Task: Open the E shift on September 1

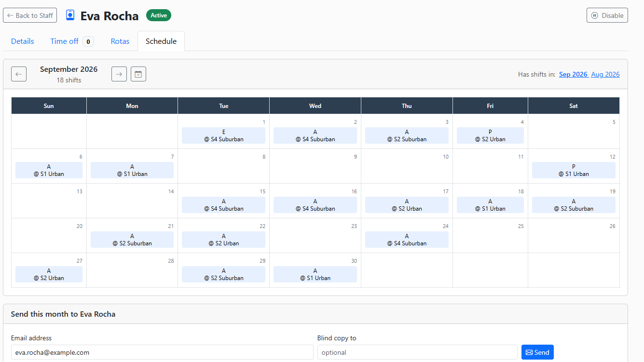Action: pos(224,135)
